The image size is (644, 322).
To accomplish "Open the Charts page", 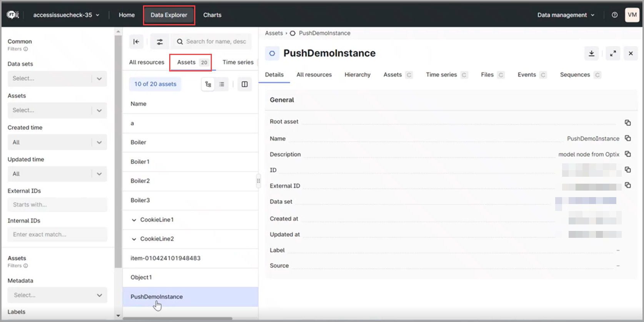I will [212, 15].
